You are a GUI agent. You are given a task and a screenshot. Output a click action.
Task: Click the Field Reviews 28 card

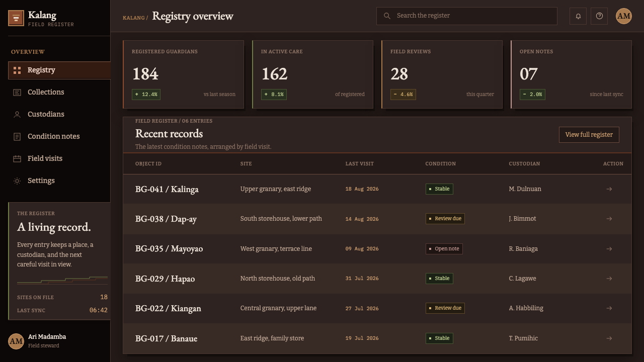click(442, 74)
